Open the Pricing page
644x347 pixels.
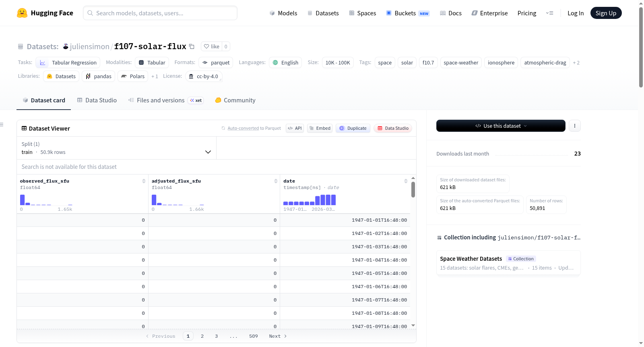pyautogui.click(x=527, y=13)
